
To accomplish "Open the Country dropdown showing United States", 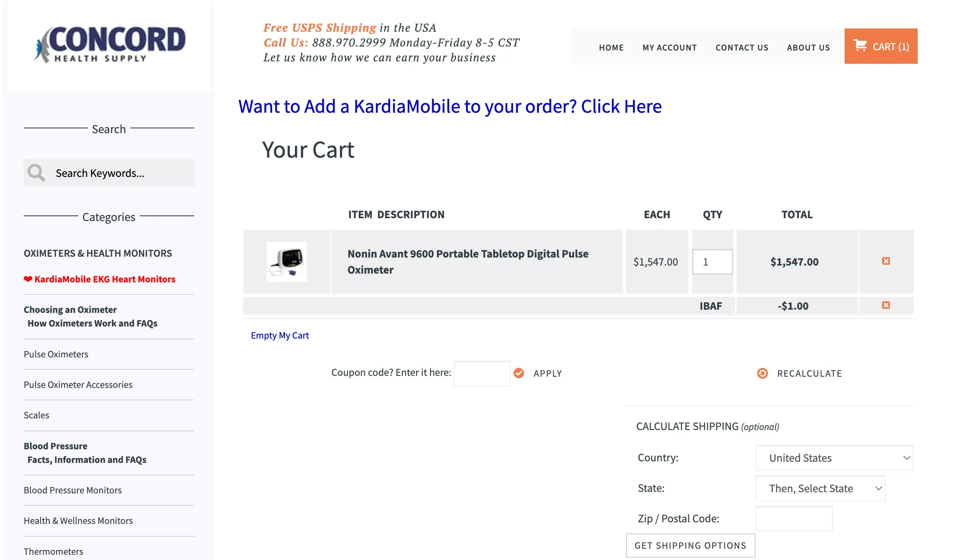I will click(x=834, y=458).
